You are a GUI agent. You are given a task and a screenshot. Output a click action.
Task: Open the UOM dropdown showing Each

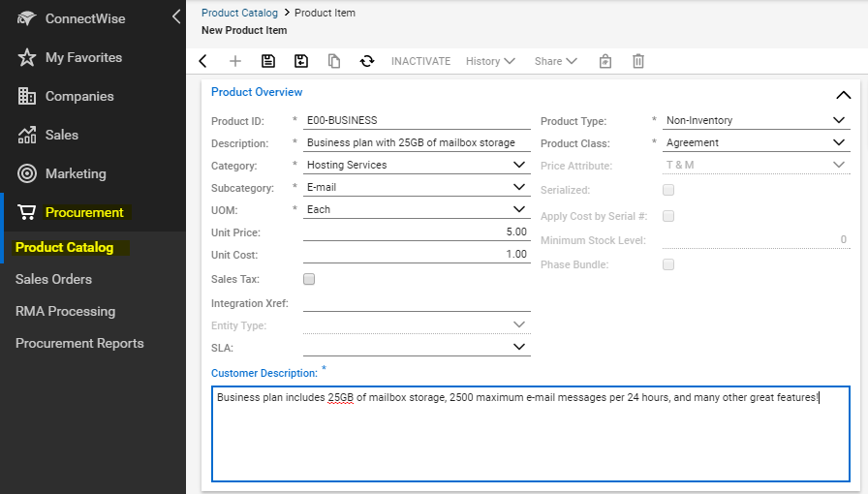coord(417,209)
